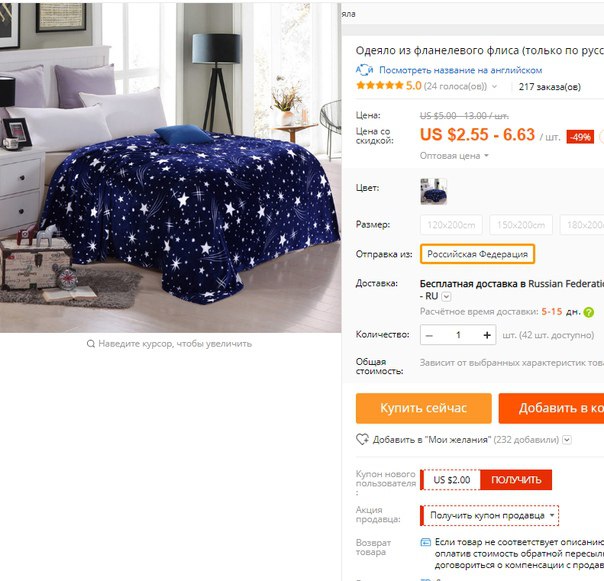604x581 pixels.
Task: Choose the blue starry blanket color swatch
Action: click(433, 191)
